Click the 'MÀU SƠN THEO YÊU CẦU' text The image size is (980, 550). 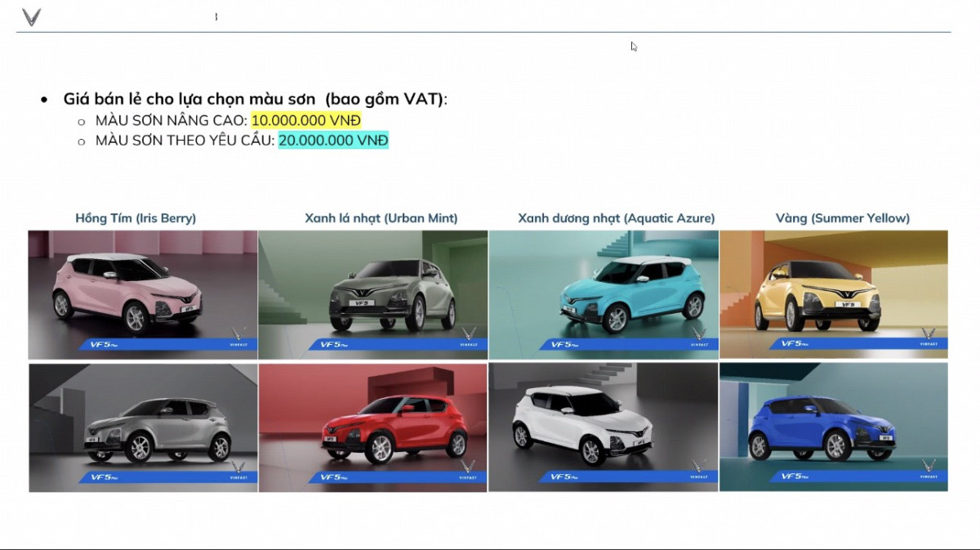185,141
